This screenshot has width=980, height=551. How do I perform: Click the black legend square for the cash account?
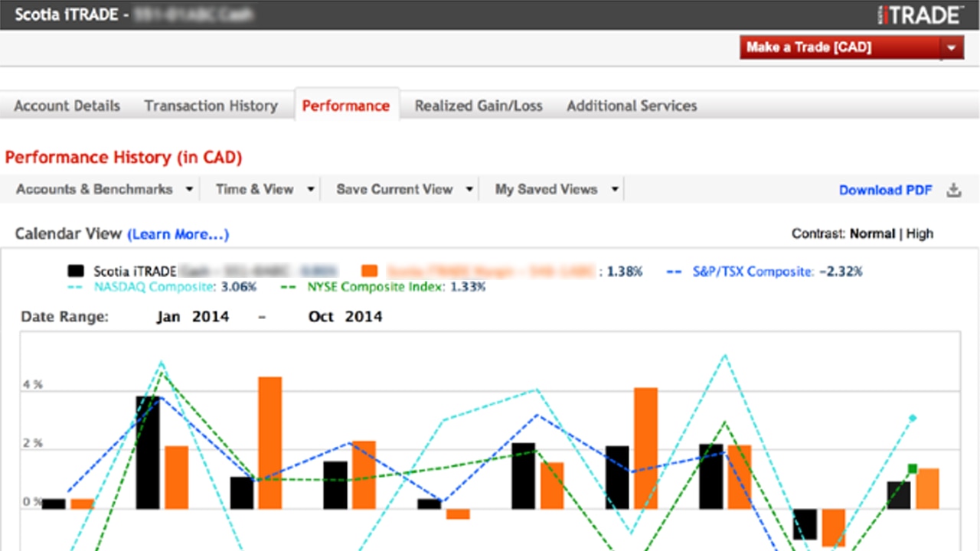click(76, 270)
